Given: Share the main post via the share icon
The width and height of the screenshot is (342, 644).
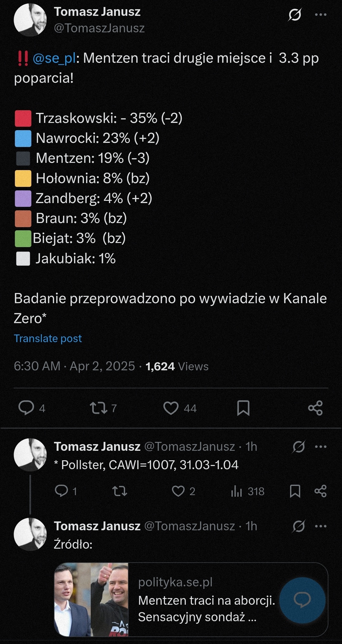Looking at the screenshot, I should (317, 408).
